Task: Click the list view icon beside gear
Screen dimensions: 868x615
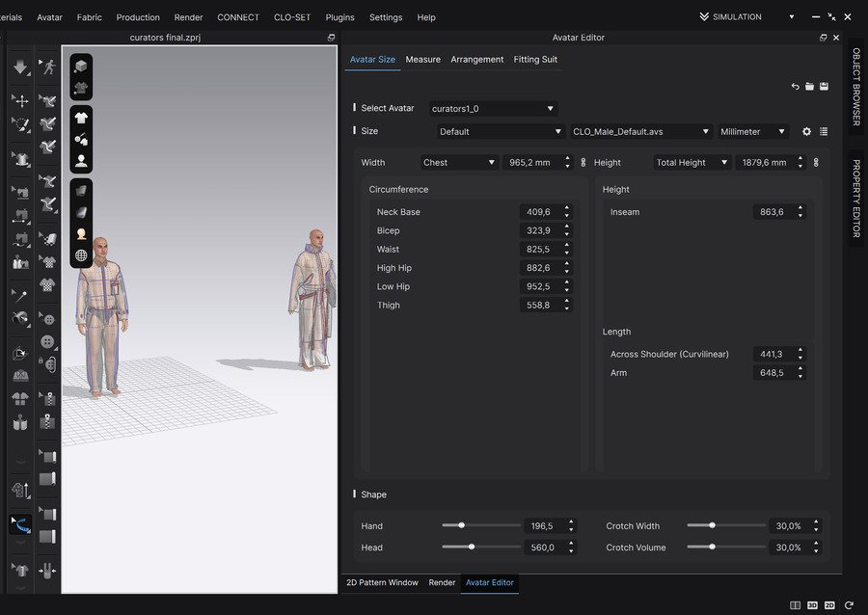Action: [x=823, y=131]
